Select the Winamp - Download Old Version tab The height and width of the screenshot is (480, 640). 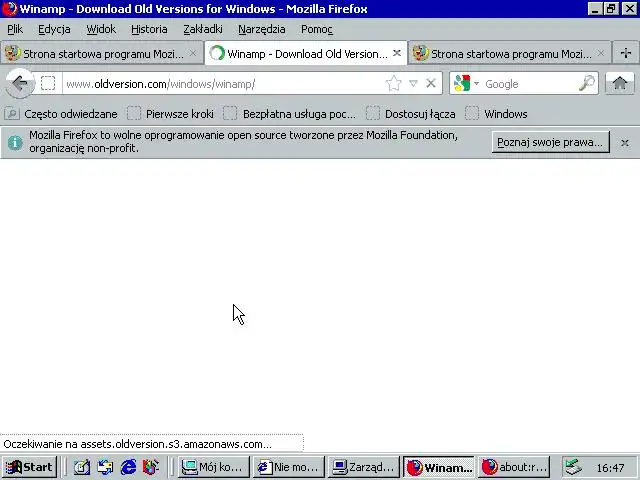pos(306,53)
